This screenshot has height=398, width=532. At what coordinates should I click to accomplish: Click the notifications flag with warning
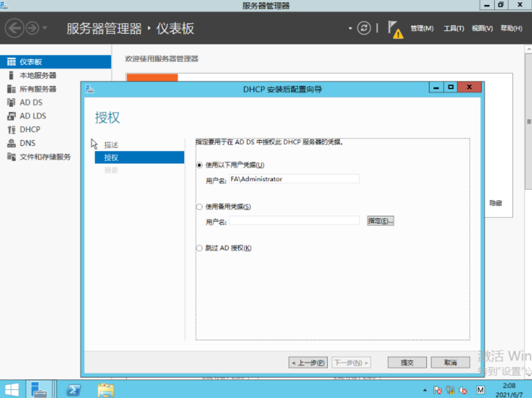(394, 28)
